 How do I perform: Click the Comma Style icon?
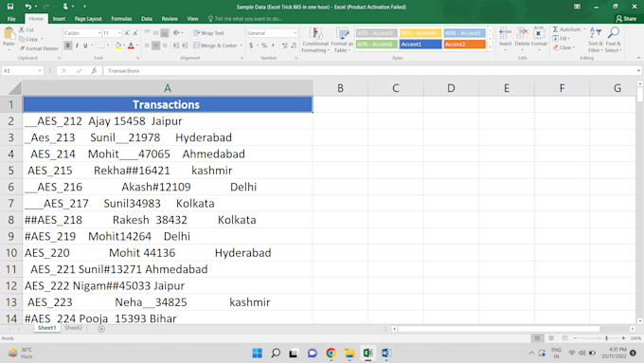[x=273, y=45]
